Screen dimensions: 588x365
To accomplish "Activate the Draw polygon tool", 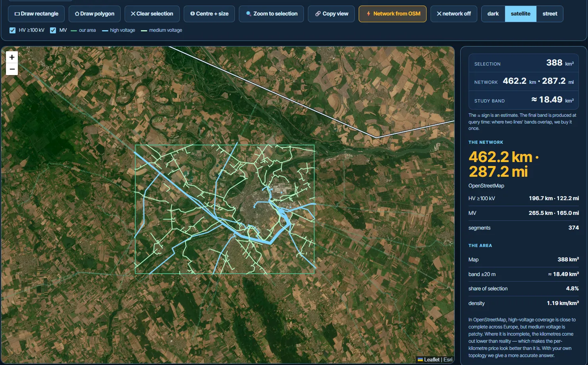I will [94, 14].
